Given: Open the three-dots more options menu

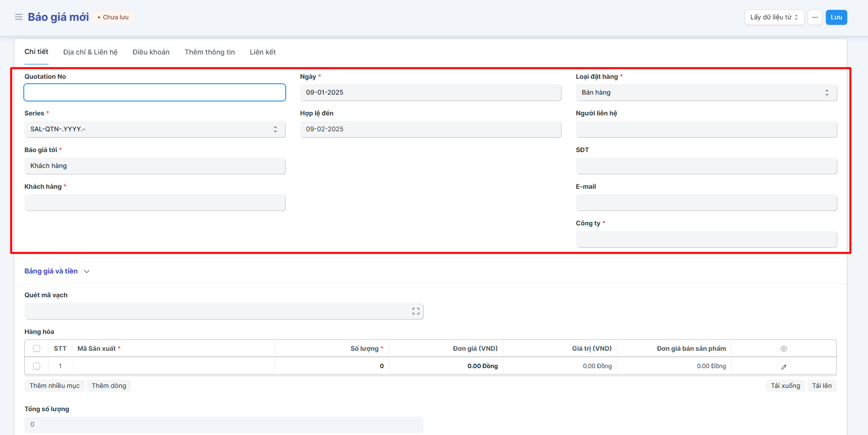Looking at the screenshot, I should click(x=815, y=17).
